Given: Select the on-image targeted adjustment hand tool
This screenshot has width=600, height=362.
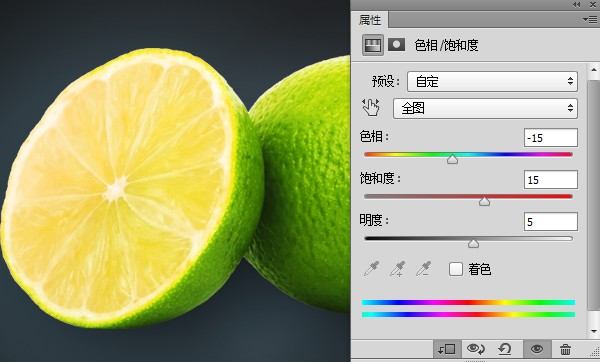Looking at the screenshot, I should (370, 108).
